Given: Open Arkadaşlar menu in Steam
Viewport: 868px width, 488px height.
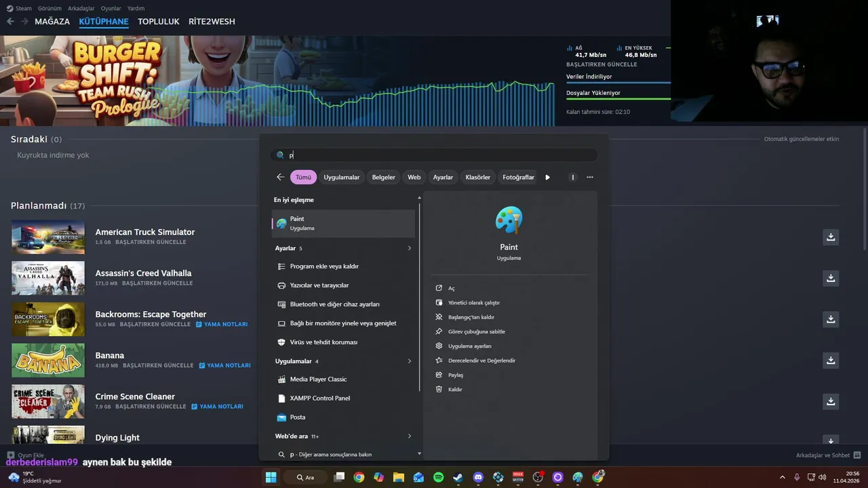Looking at the screenshot, I should click(x=81, y=8).
